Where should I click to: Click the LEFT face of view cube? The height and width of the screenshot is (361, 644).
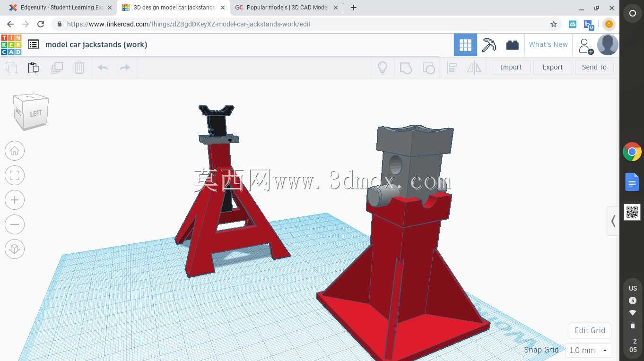click(35, 113)
